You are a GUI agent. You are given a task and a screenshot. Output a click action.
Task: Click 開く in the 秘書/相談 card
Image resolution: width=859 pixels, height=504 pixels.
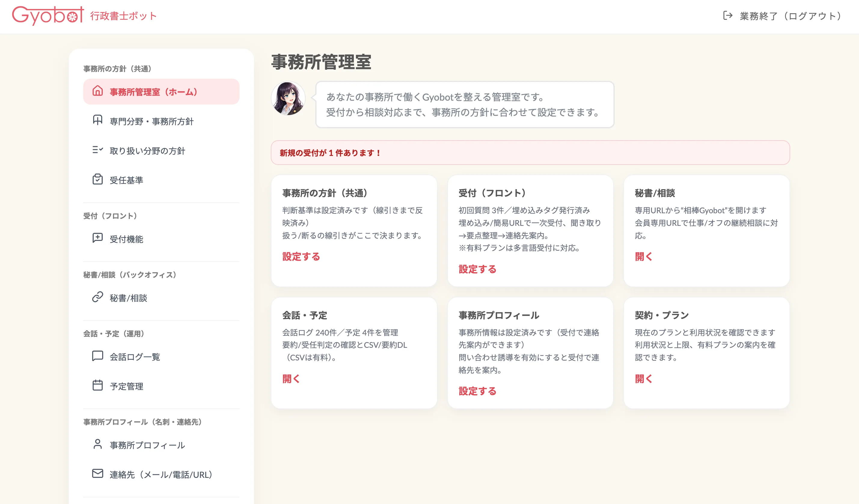(643, 257)
